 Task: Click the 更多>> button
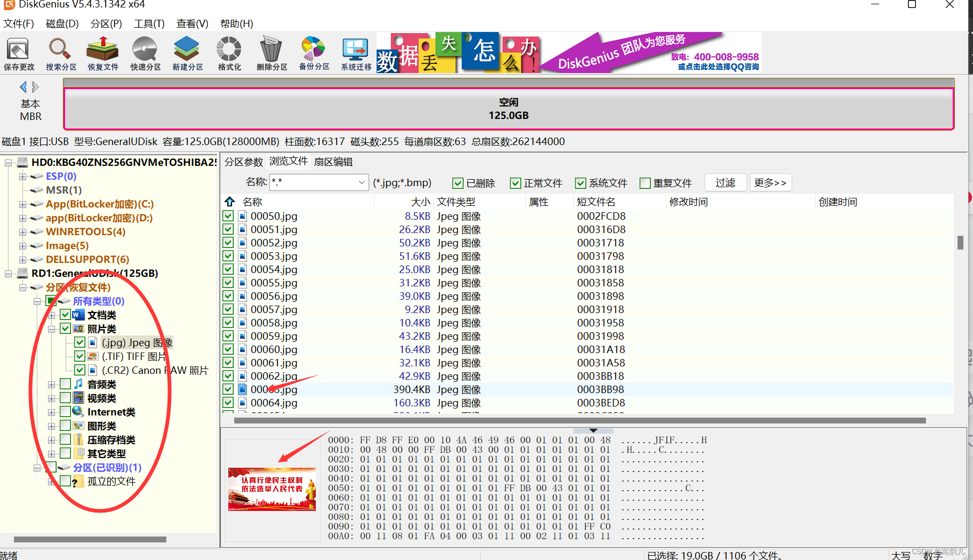tap(770, 182)
